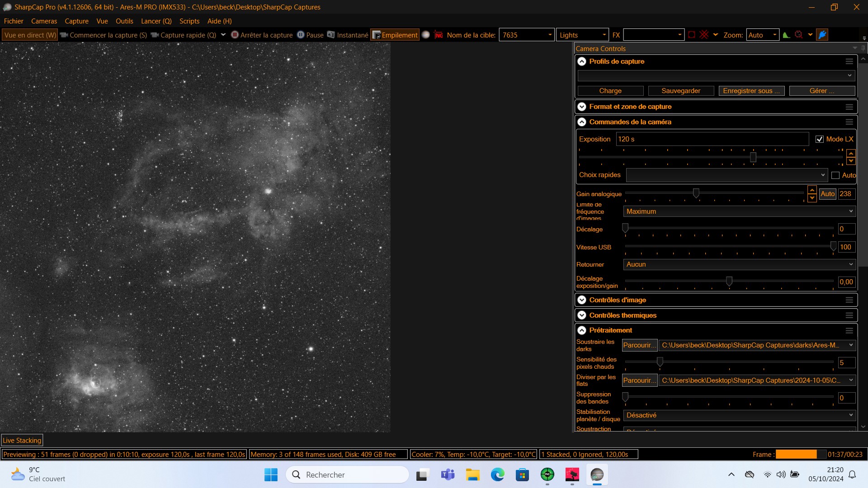Open the Profils de capture hamburger menu
Image resolution: width=868 pixels, height=488 pixels.
[849, 61]
